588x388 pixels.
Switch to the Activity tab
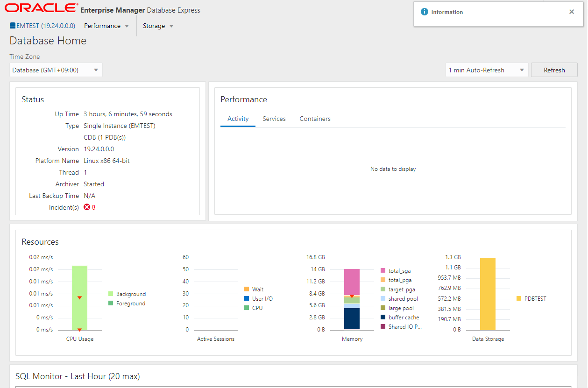pos(238,119)
